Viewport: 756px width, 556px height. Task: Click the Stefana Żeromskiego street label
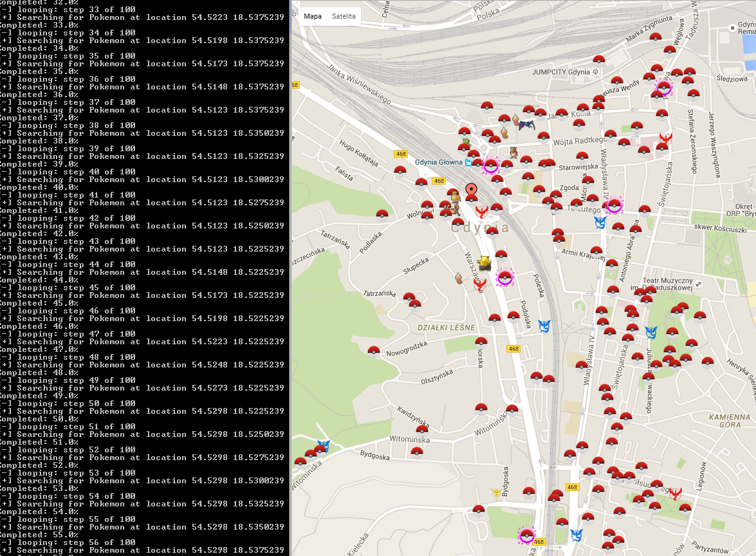point(692,142)
